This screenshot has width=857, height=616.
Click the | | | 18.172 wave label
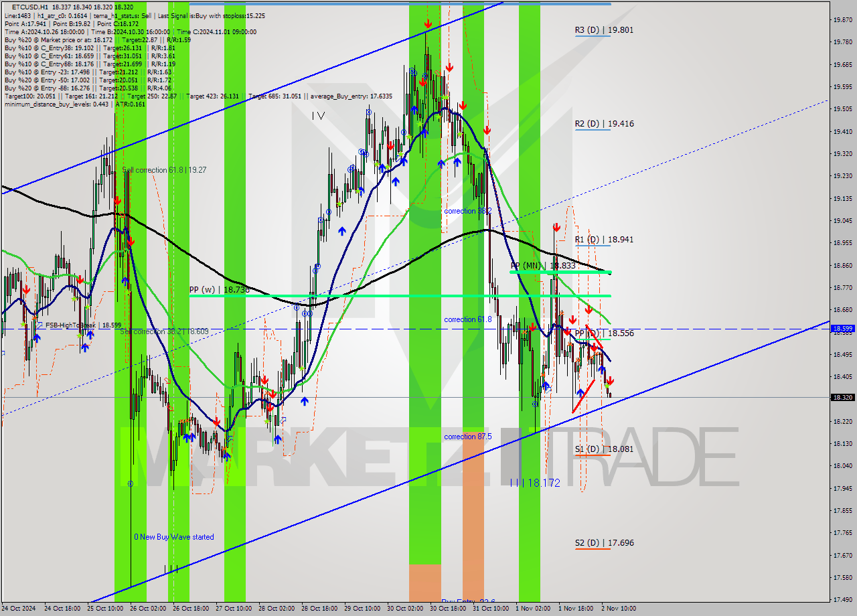pos(535,482)
